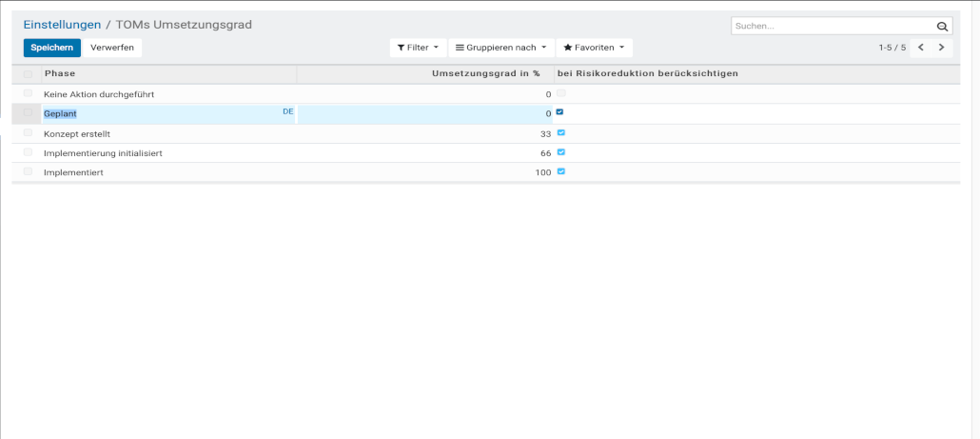Sort by Umsetzungsgrad in % column
The width and height of the screenshot is (980, 439).
tap(485, 74)
